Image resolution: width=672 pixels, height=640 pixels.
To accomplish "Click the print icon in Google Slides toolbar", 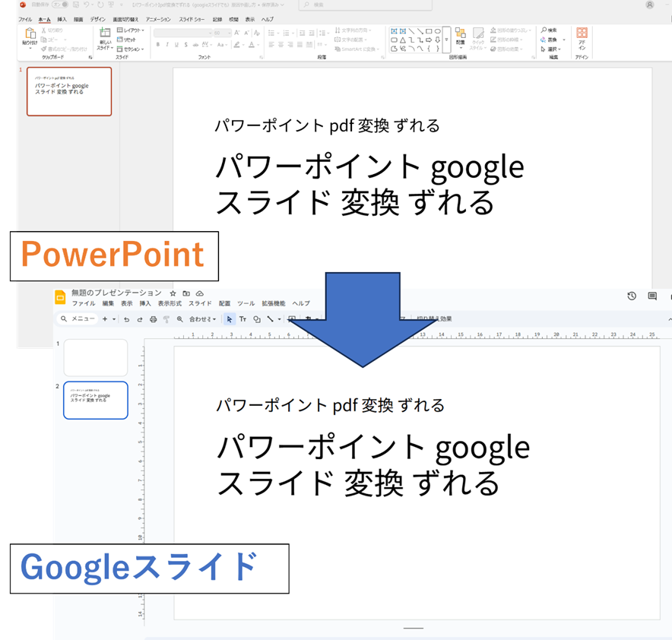I will click(153, 319).
